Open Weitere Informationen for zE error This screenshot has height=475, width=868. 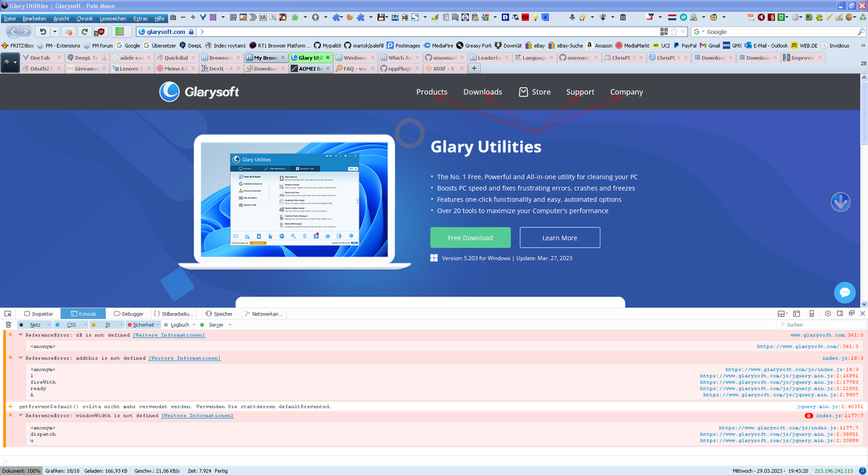click(169, 335)
